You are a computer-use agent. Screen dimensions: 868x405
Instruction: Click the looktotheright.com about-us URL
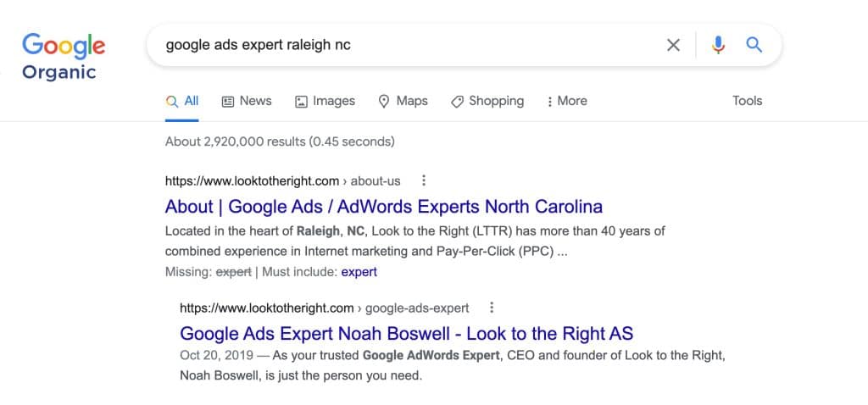[x=282, y=180]
